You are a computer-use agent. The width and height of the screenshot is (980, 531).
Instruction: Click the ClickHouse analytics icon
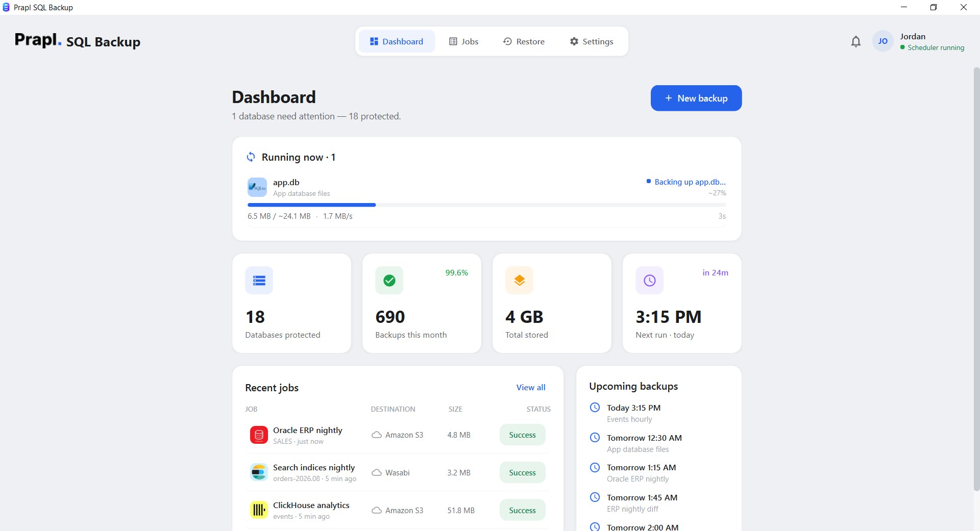(259, 510)
